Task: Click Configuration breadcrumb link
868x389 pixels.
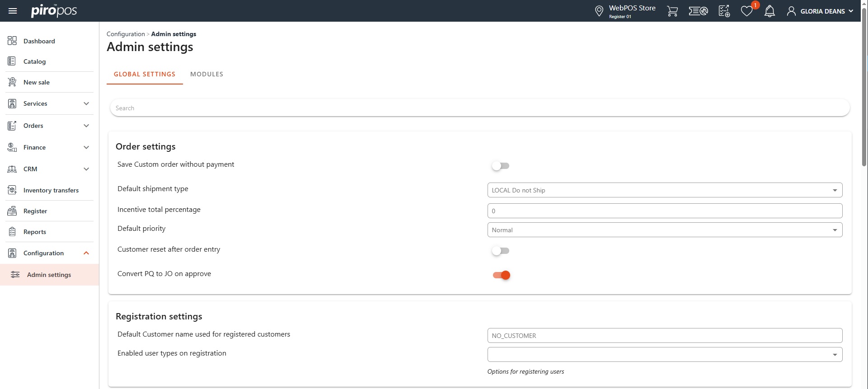Action: 126,34
